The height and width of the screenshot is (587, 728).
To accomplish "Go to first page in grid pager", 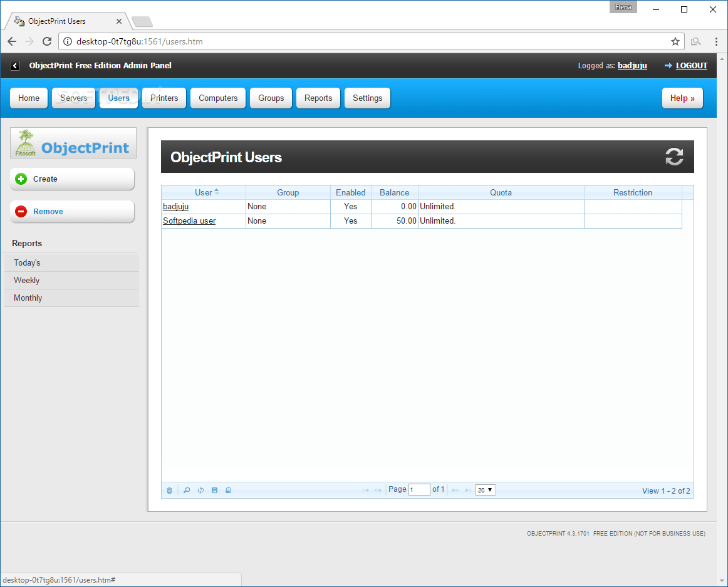I will [x=365, y=491].
